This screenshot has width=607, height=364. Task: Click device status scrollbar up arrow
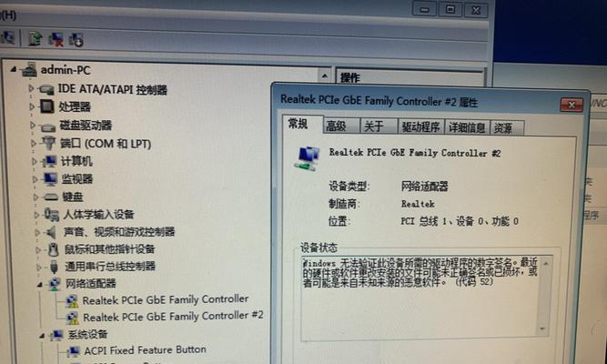[545, 263]
